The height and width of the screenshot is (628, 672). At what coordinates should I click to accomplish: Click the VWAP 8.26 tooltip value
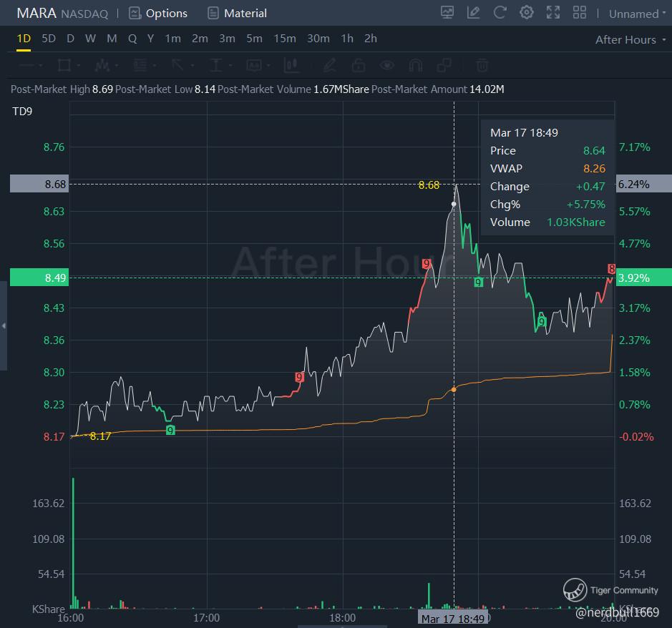click(594, 168)
